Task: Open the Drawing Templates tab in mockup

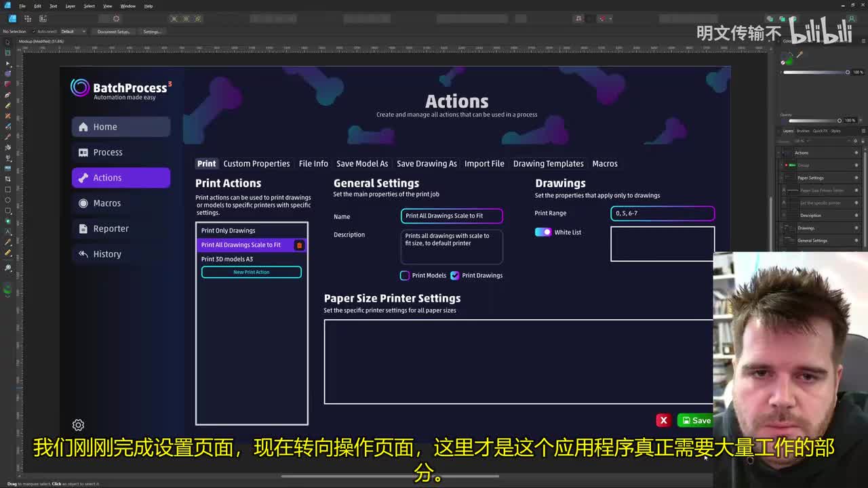Action: coord(548,163)
